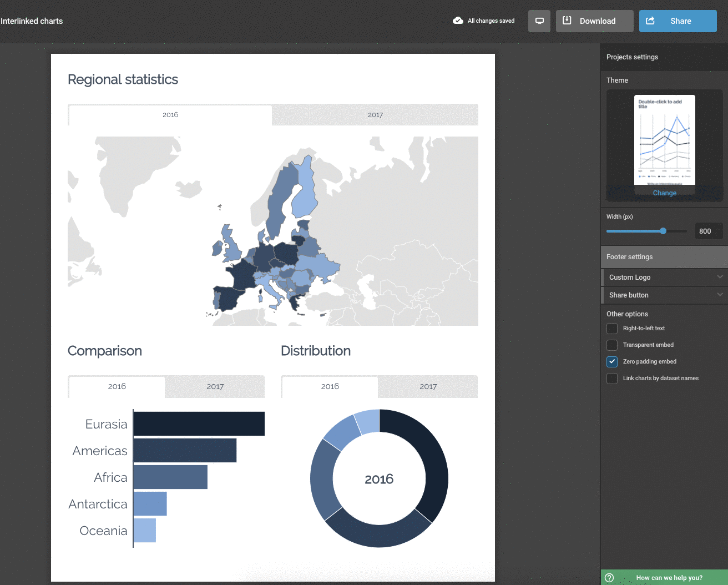Image resolution: width=728 pixels, height=585 pixels.
Task: Expand the Custom Logo section
Action: (664, 278)
